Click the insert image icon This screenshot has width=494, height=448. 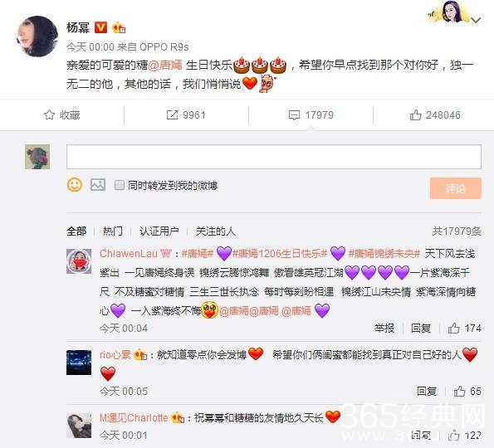click(x=98, y=185)
